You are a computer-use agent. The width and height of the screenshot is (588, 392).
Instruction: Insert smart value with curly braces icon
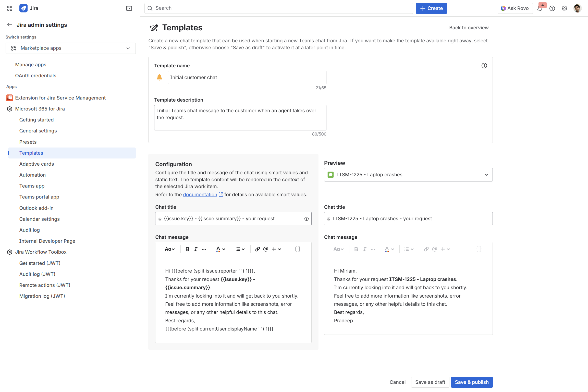point(298,249)
